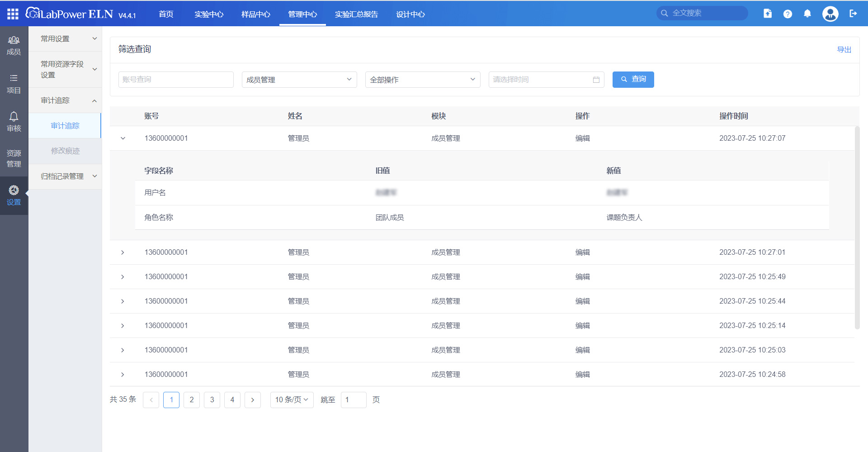Open 审核 in the left sidebar
868x452 pixels.
click(14, 122)
